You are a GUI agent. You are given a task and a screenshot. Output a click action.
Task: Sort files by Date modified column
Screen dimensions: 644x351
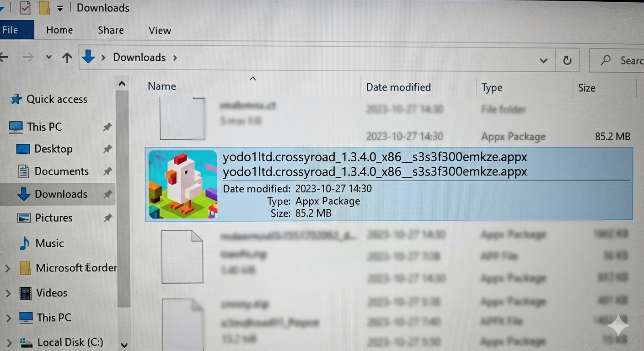tap(398, 87)
